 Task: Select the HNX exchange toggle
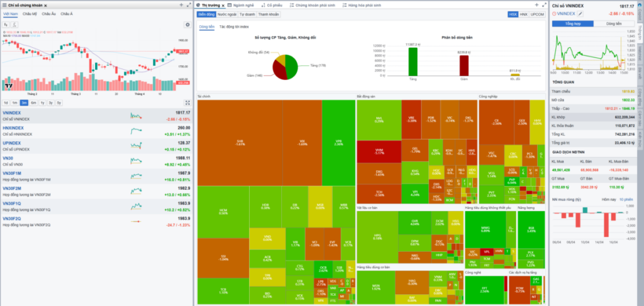[x=523, y=14]
